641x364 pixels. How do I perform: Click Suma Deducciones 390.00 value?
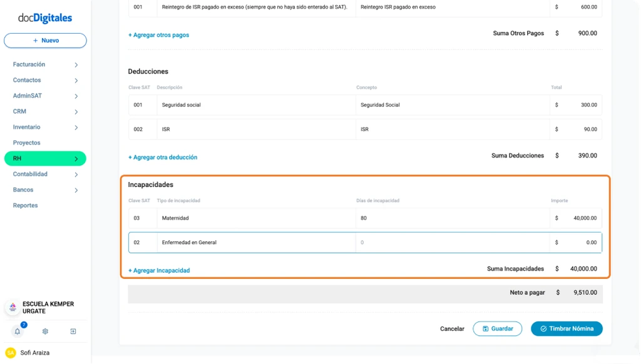coord(587,156)
